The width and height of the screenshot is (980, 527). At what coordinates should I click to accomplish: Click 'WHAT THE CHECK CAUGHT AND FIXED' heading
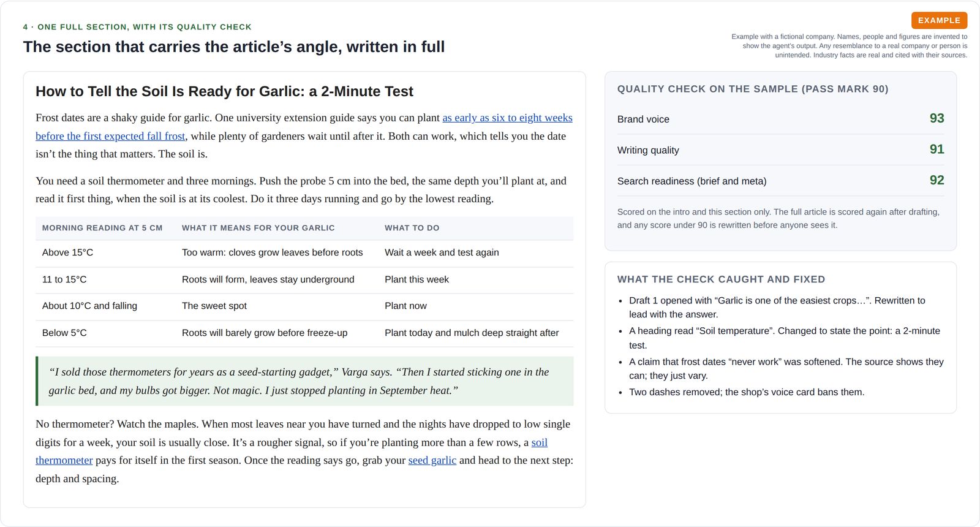point(721,279)
